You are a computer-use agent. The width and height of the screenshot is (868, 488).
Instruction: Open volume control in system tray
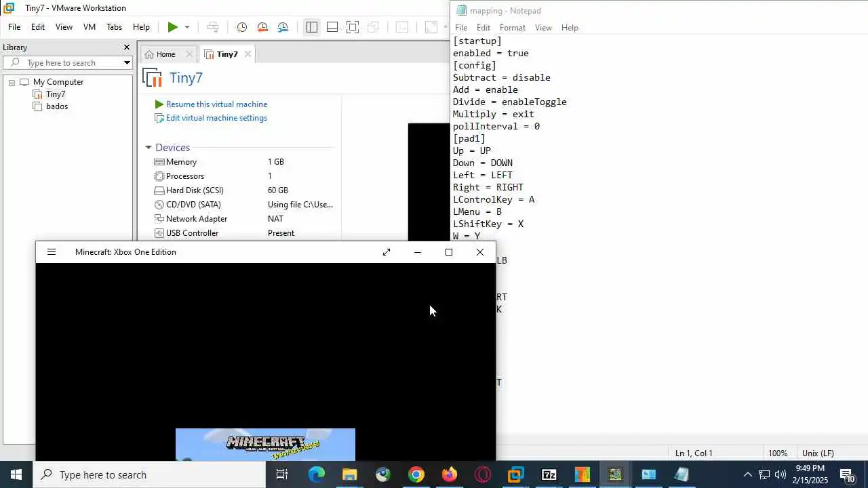tap(781, 474)
